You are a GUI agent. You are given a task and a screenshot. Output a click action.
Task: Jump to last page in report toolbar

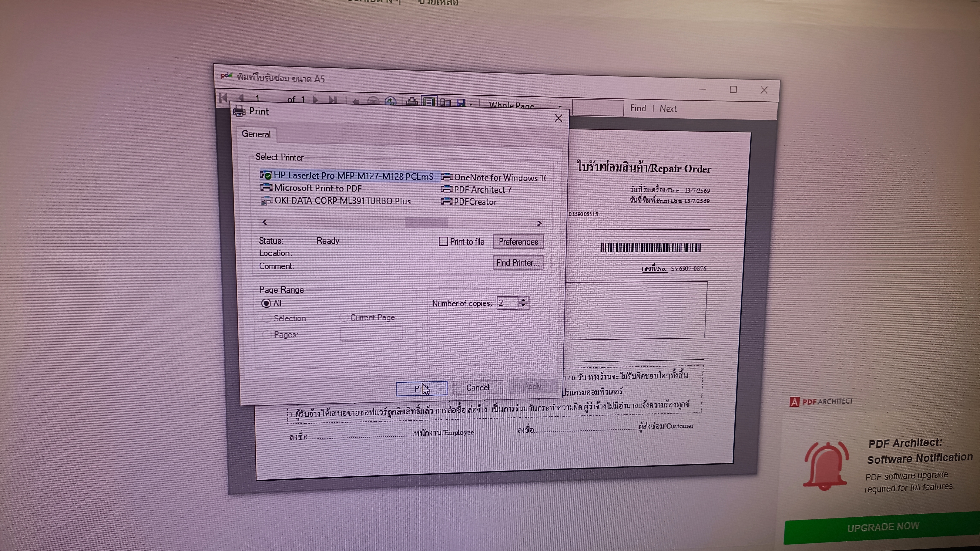tap(332, 100)
